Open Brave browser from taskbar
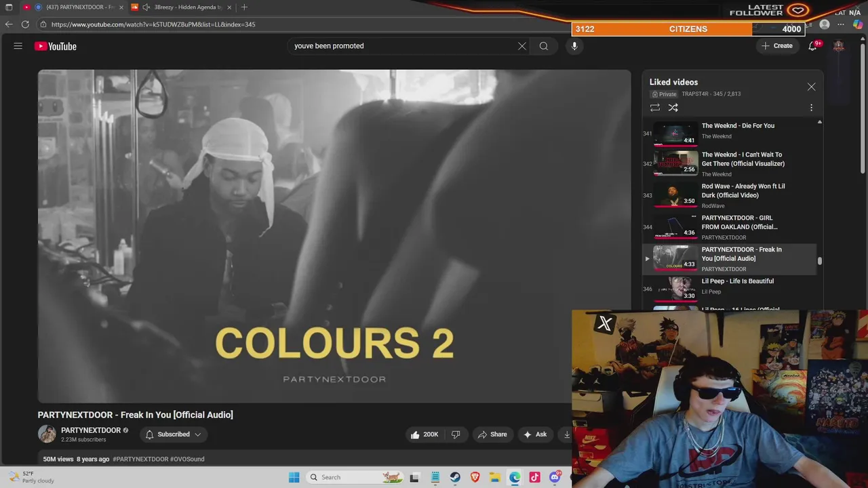This screenshot has width=868, height=488. (x=475, y=477)
